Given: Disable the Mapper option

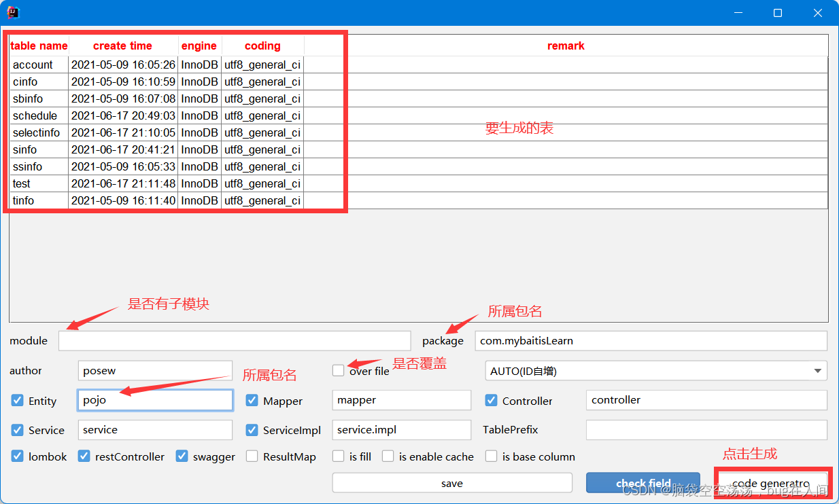Looking at the screenshot, I should click(x=252, y=400).
